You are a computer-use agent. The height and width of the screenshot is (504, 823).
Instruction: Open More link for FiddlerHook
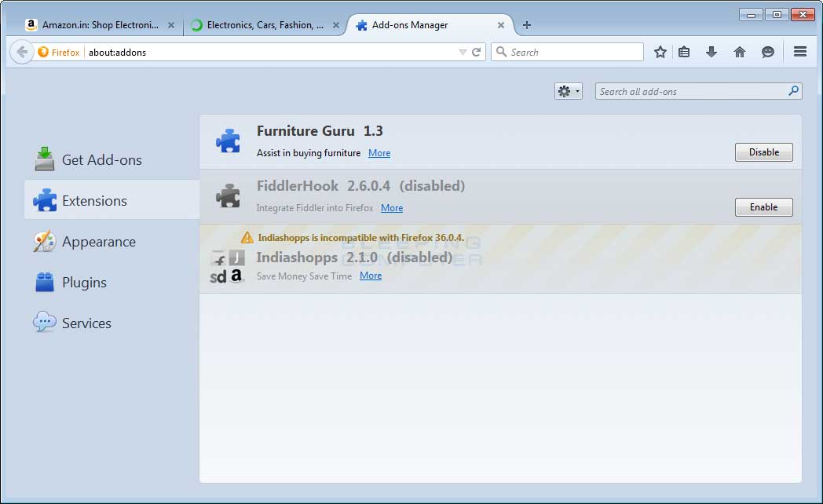[x=392, y=208]
